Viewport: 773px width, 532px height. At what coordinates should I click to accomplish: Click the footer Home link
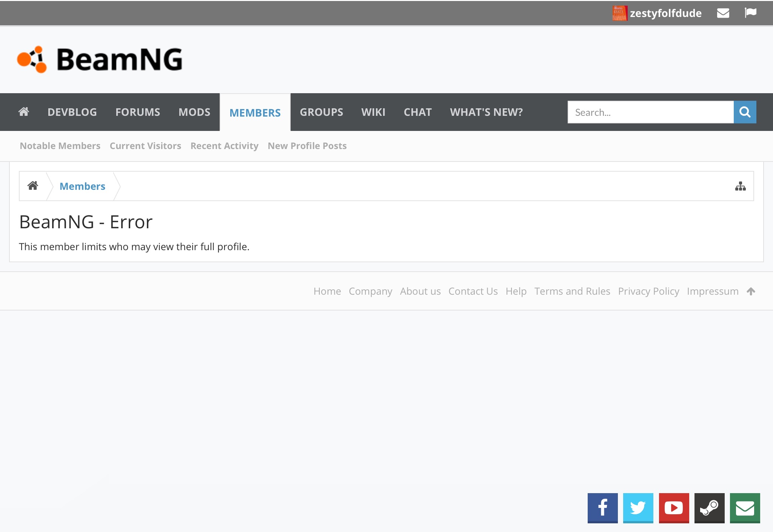327,291
